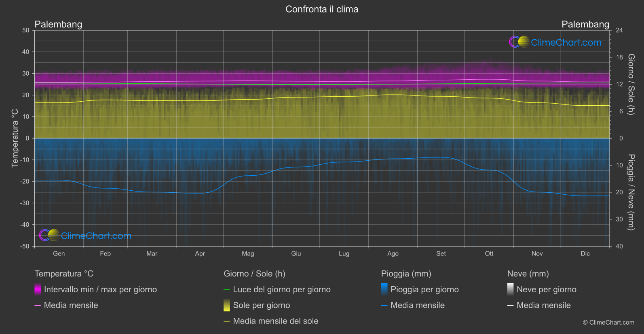Click the ClimeChart.com logo icon top right

pyautogui.click(x=519, y=42)
